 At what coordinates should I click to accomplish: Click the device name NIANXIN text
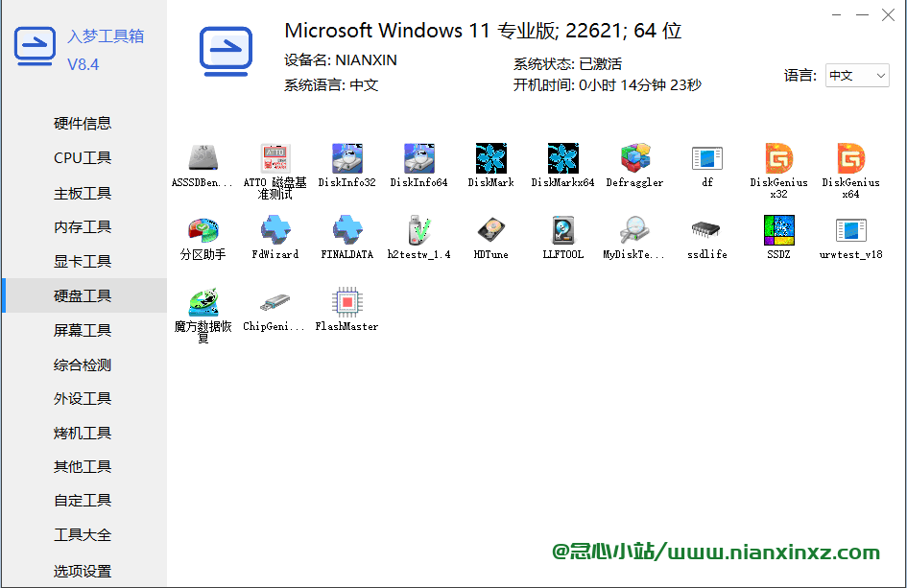point(366,60)
